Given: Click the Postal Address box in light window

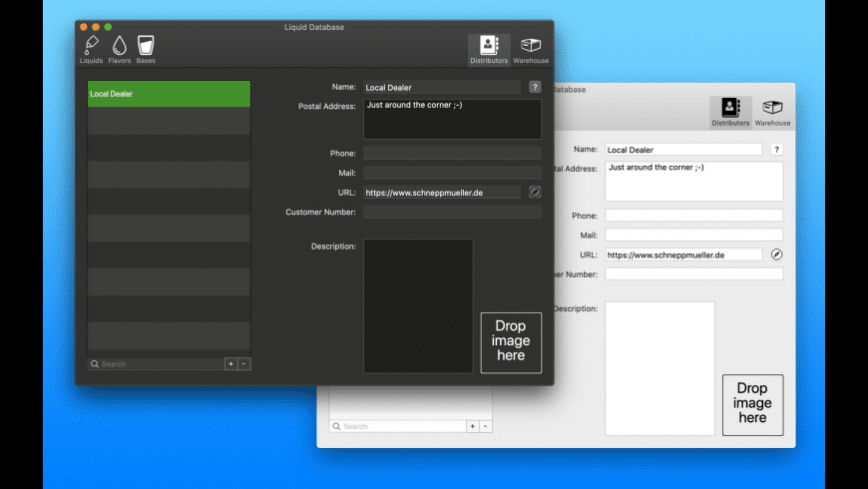Looking at the screenshot, I should pos(694,182).
